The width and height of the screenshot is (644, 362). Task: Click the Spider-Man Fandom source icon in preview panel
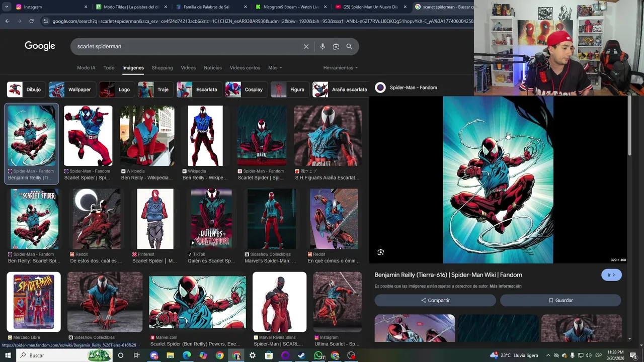[380, 87]
